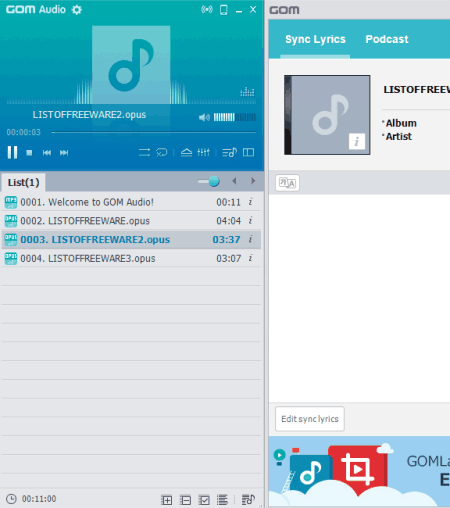Pause the current playback
This screenshot has width=450, height=508.
(12, 152)
